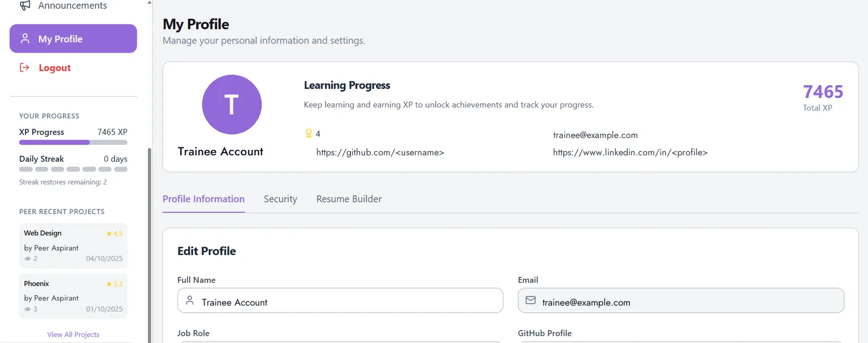Click the user icon beside My Profile

[25, 39]
